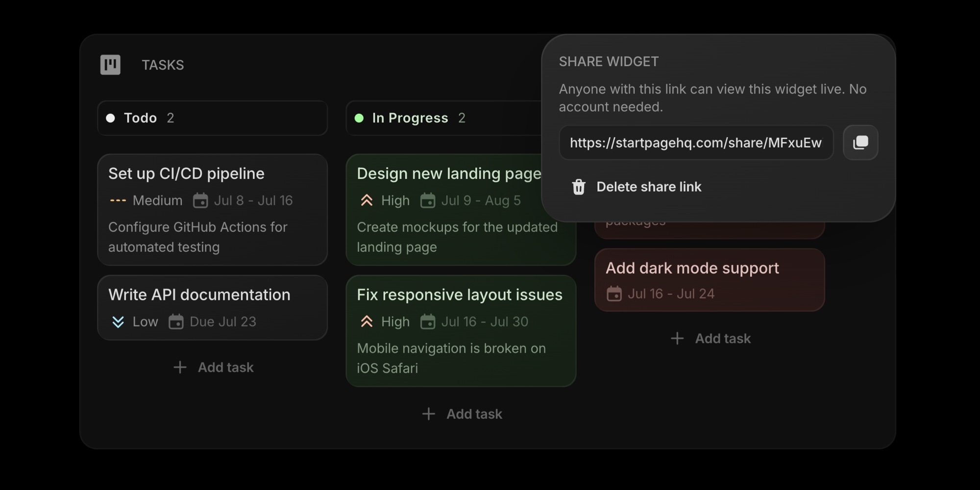Click the Medium priority dashes icon
The image size is (980, 490).
[118, 200]
